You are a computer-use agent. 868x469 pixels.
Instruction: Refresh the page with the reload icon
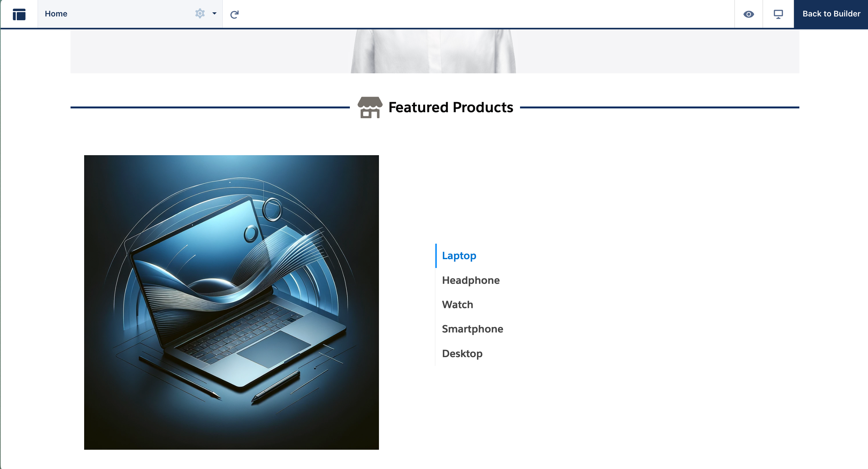click(234, 14)
